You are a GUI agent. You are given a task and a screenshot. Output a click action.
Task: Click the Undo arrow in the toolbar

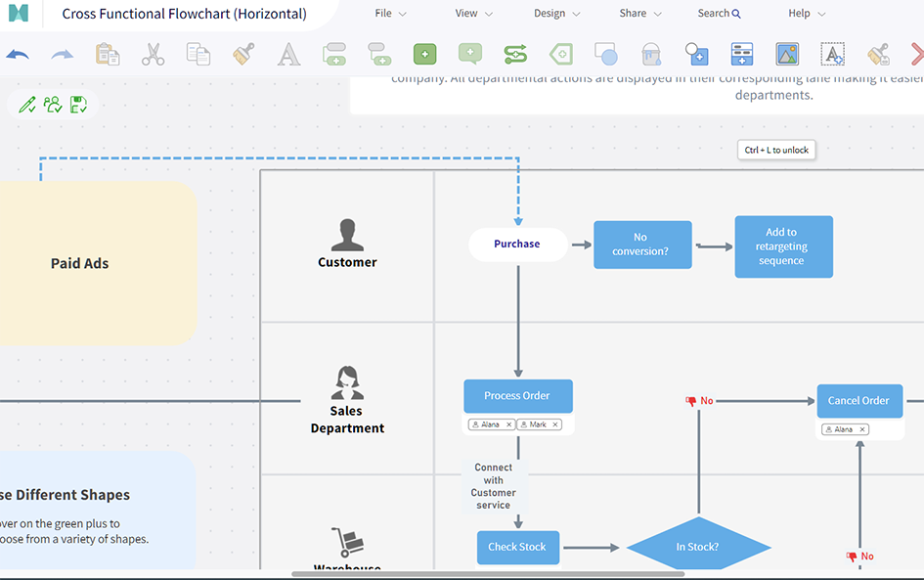point(18,55)
